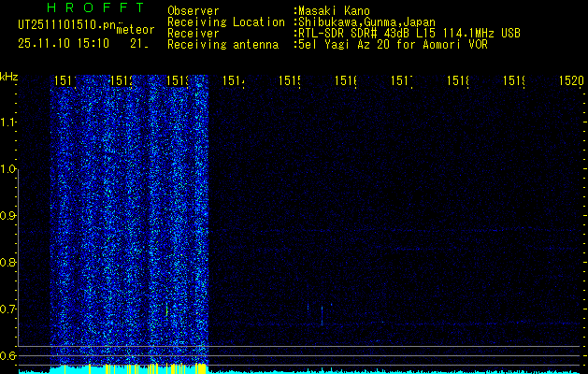Click the 'Receiver' label
Image resolution: width=588 pixels, height=374 pixels.
pyautogui.click(x=194, y=34)
